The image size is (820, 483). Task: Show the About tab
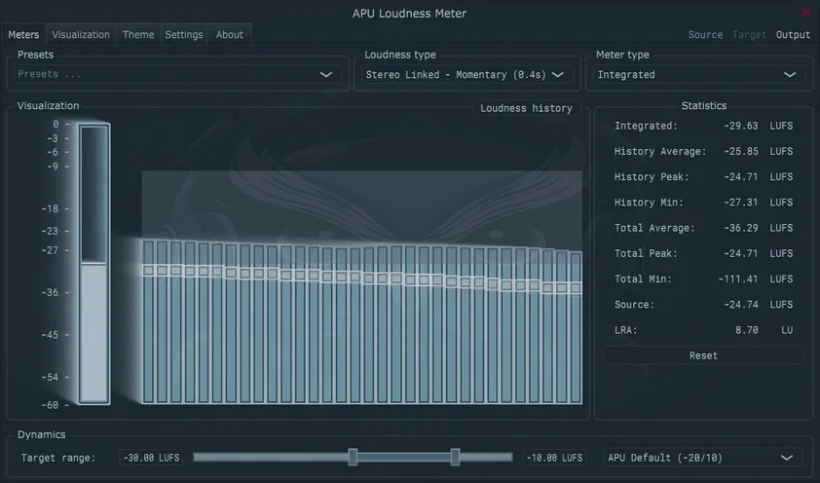point(229,35)
